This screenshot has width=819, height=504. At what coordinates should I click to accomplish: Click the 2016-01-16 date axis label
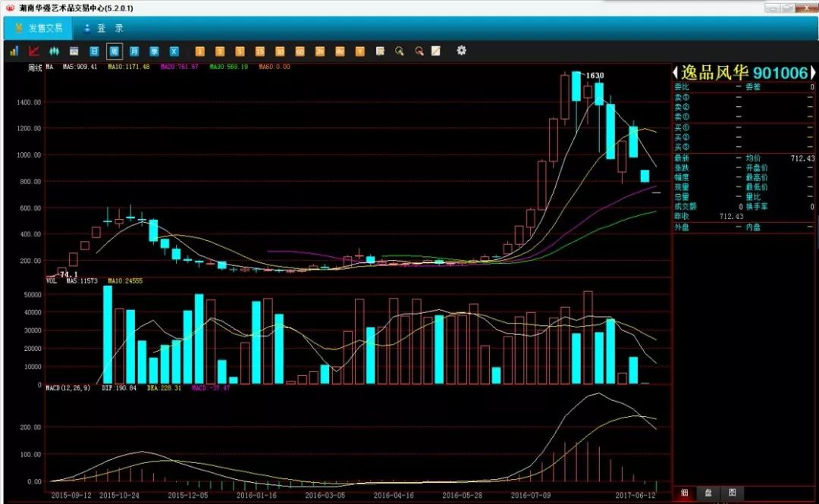(x=256, y=495)
